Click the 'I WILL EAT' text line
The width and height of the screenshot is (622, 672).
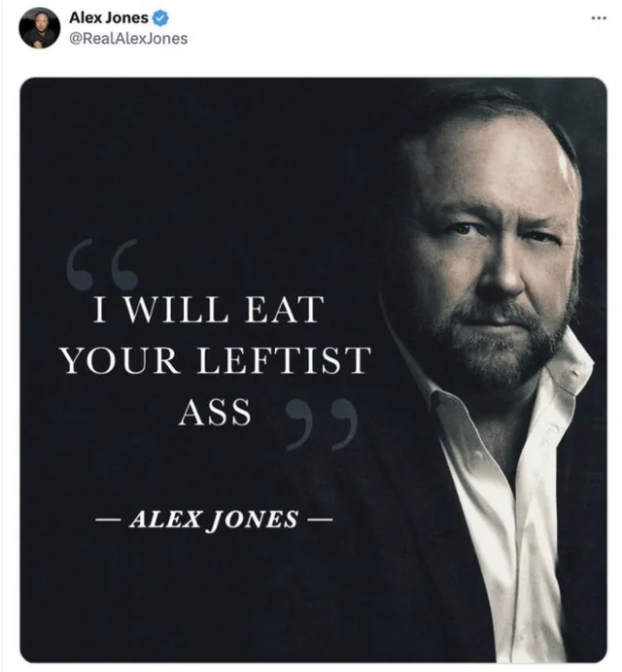(x=209, y=309)
